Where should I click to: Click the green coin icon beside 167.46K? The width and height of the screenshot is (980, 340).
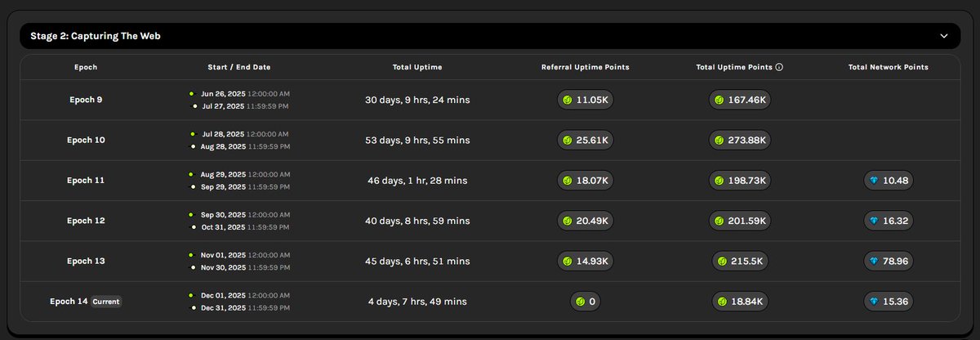719,100
